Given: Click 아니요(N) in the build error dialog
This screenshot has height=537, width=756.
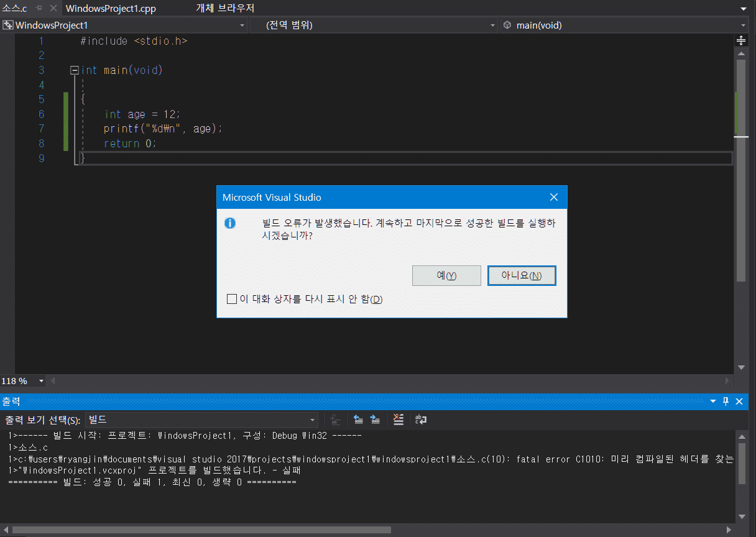Looking at the screenshot, I should 522,275.
